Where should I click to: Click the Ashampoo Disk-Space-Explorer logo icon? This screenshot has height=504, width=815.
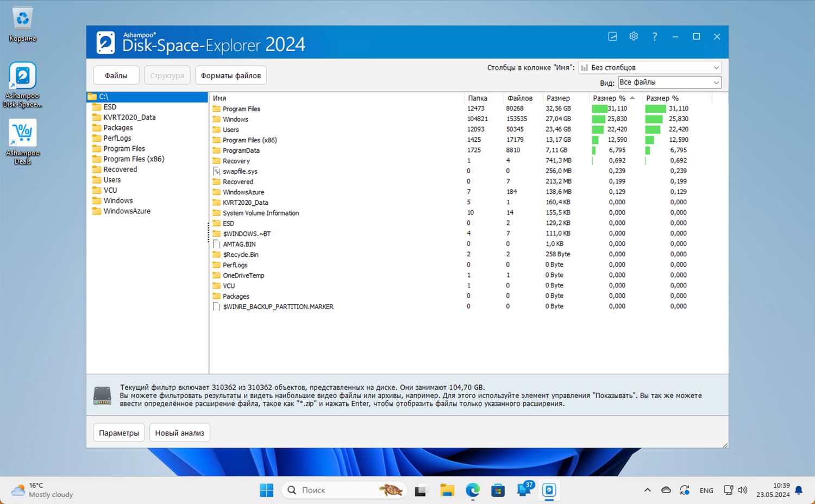[x=105, y=42]
